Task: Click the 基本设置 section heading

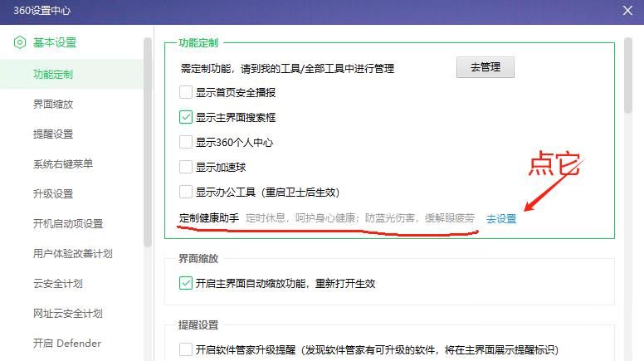Action: click(55, 42)
